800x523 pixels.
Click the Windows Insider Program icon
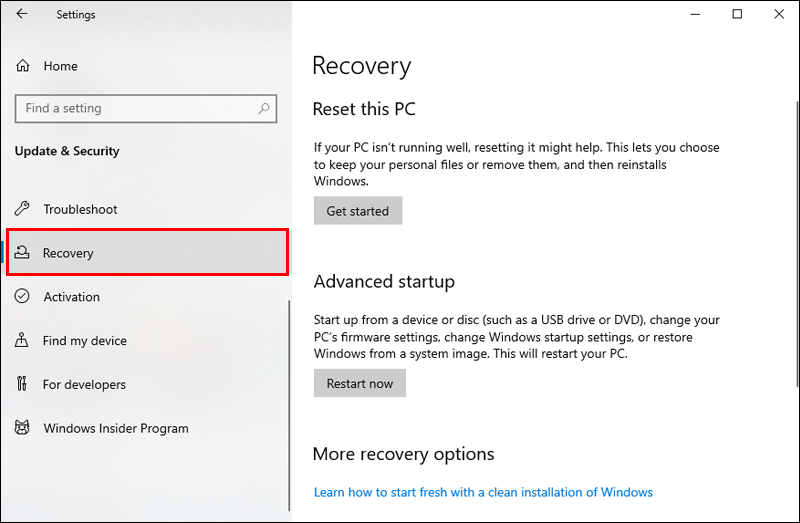pyautogui.click(x=23, y=428)
